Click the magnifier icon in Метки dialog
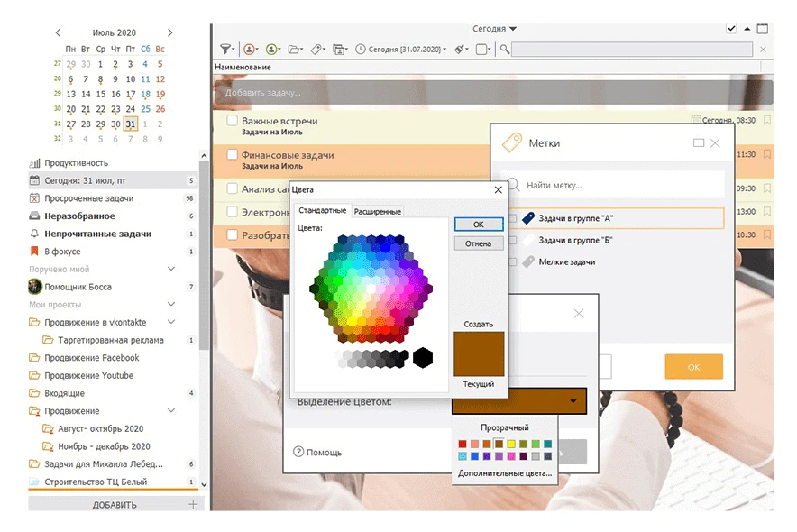797x532 pixels. click(x=512, y=185)
